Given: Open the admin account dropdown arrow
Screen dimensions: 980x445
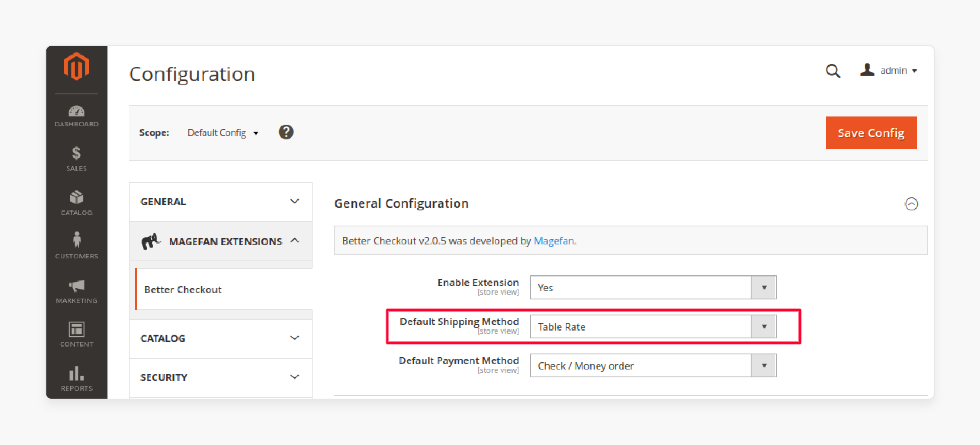Looking at the screenshot, I should pyautogui.click(x=914, y=71).
